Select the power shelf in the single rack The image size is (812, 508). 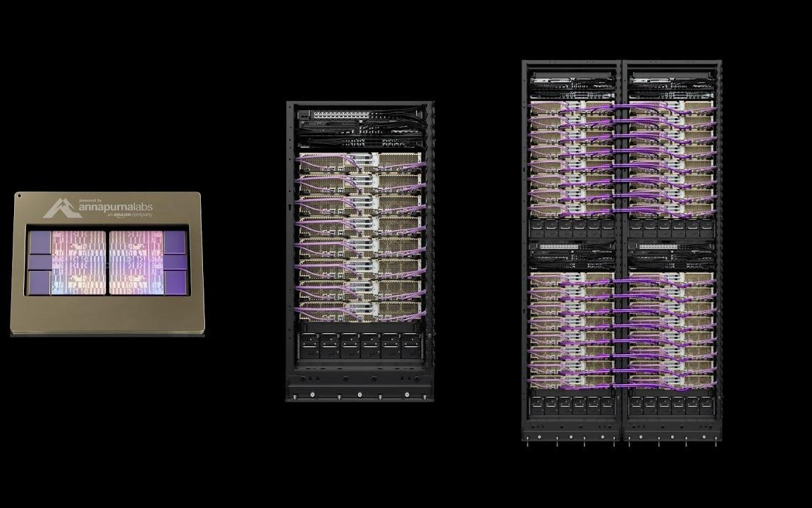tap(359, 347)
